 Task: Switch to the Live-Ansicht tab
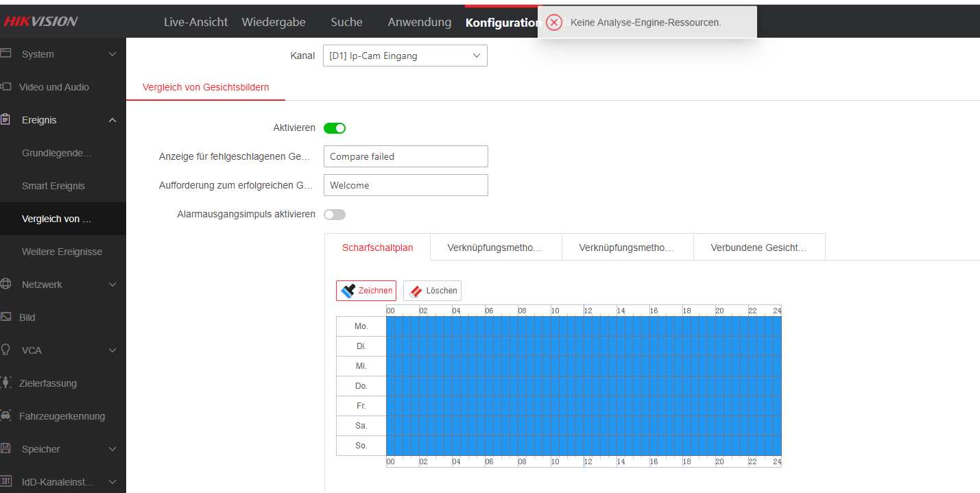pyautogui.click(x=195, y=22)
